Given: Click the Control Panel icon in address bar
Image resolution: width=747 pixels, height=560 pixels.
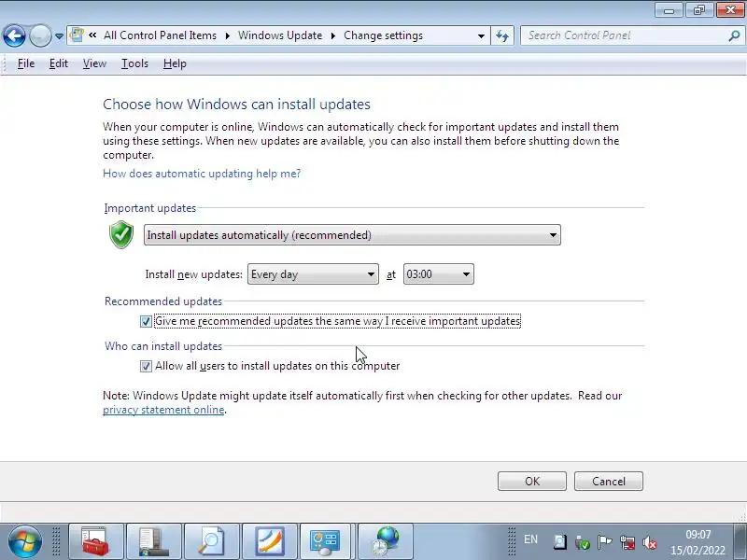Looking at the screenshot, I should point(77,35).
